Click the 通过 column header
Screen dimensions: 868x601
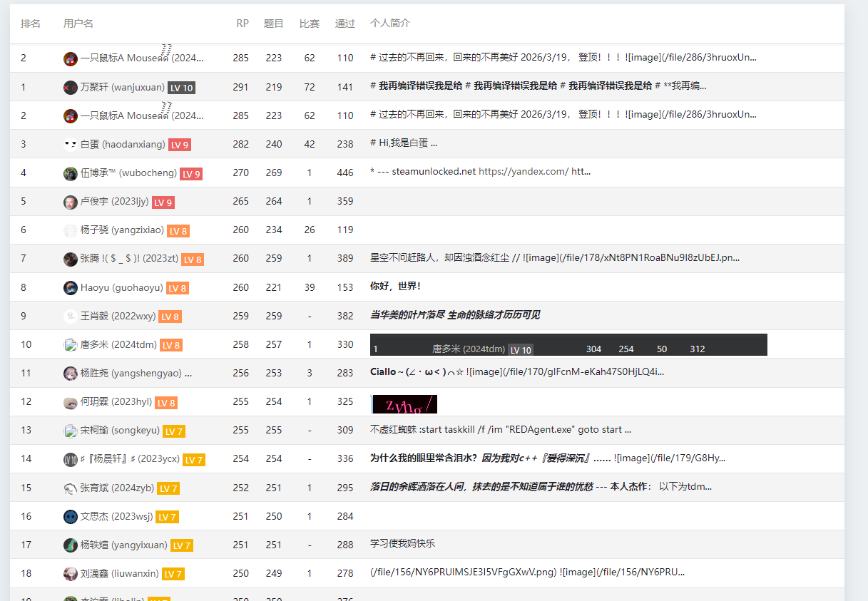tap(345, 24)
